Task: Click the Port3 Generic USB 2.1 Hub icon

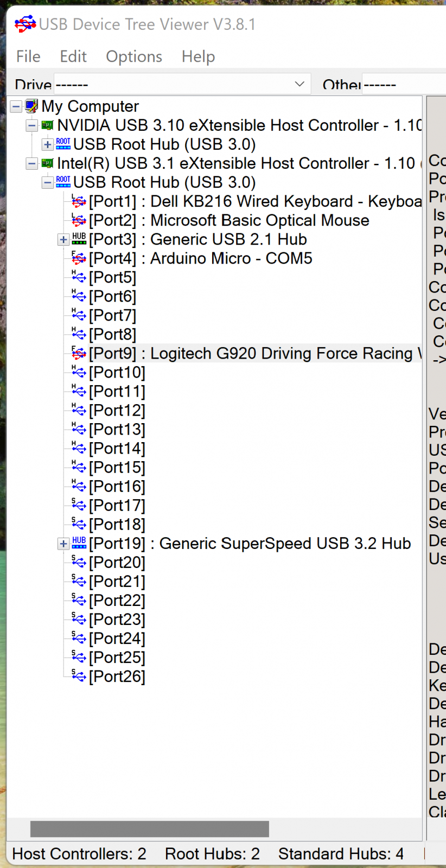Action: click(79, 239)
